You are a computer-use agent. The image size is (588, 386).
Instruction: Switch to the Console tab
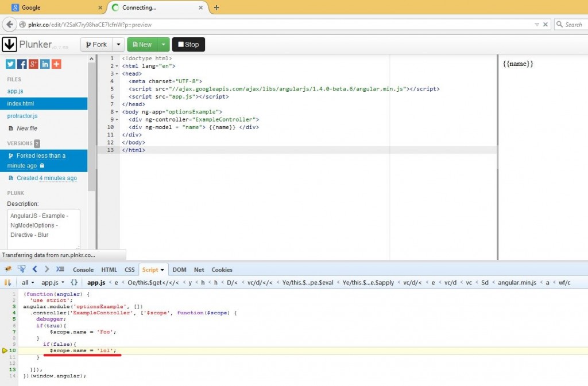point(83,270)
